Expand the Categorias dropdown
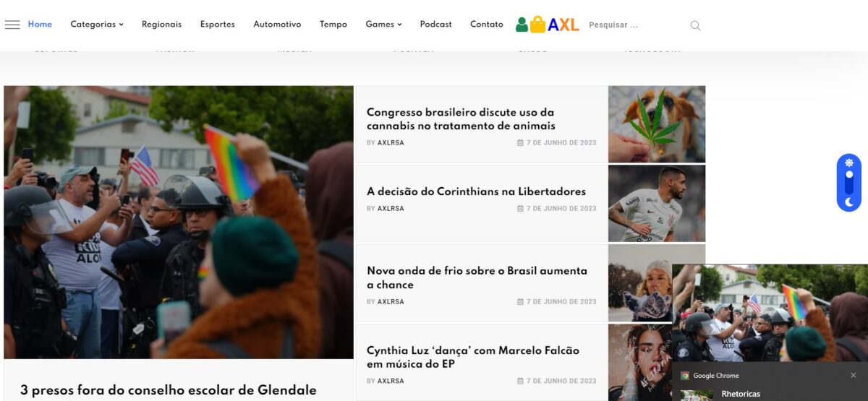Viewport: 868px width, 401px height. 97,25
